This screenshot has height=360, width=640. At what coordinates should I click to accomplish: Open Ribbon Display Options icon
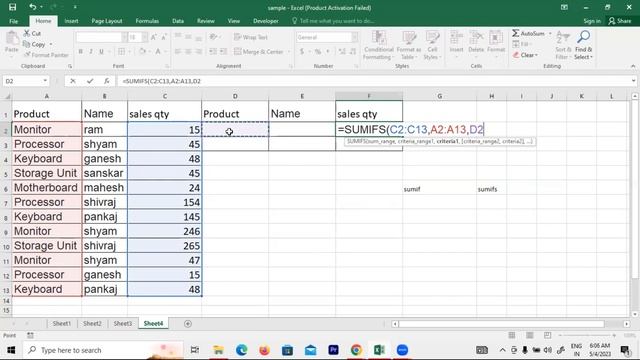(564, 7)
